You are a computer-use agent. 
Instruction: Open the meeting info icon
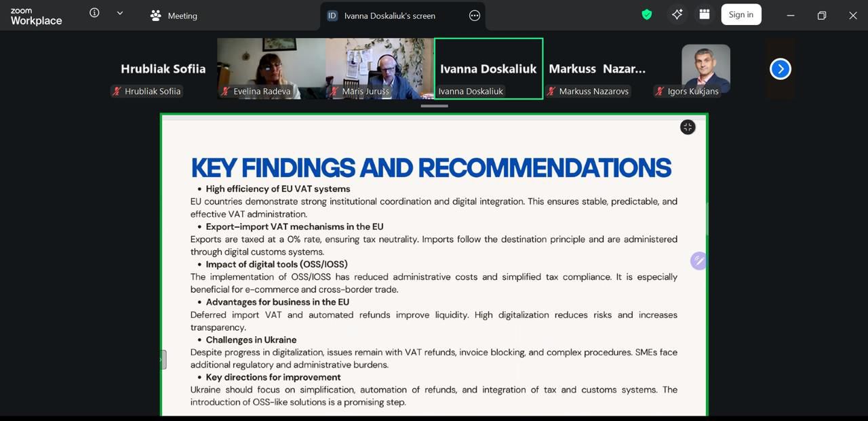click(94, 13)
